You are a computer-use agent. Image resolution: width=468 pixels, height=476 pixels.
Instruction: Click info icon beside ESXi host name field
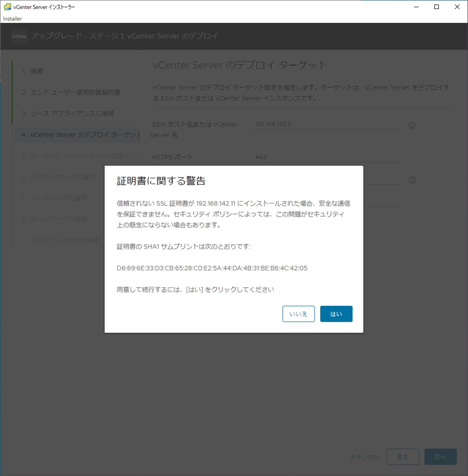tap(412, 125)
